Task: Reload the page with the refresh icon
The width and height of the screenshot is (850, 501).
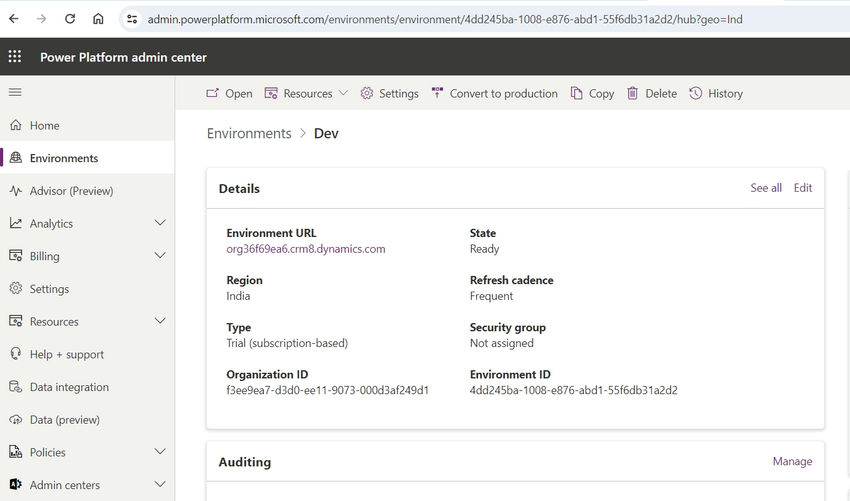Action: [x=70, y=19]
